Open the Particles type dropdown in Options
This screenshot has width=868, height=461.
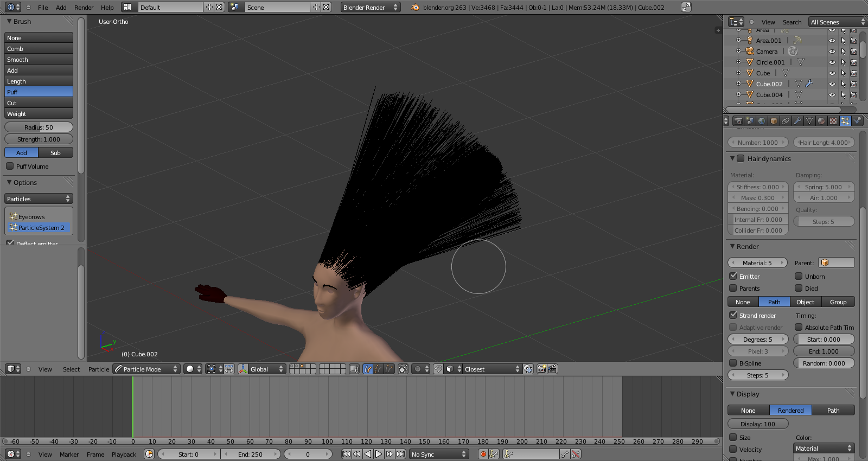(39, 199)
